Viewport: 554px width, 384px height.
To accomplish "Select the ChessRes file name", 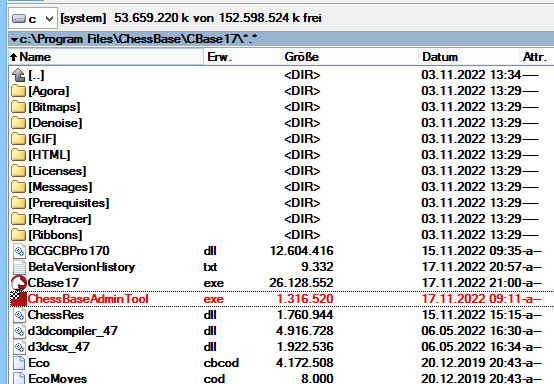I will (56, 315).
